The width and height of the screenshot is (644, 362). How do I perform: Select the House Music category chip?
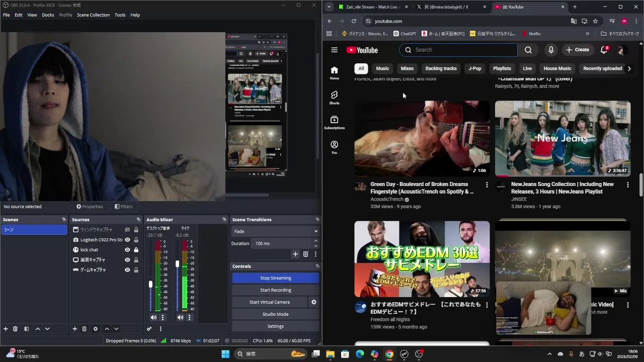pos(557,68)
